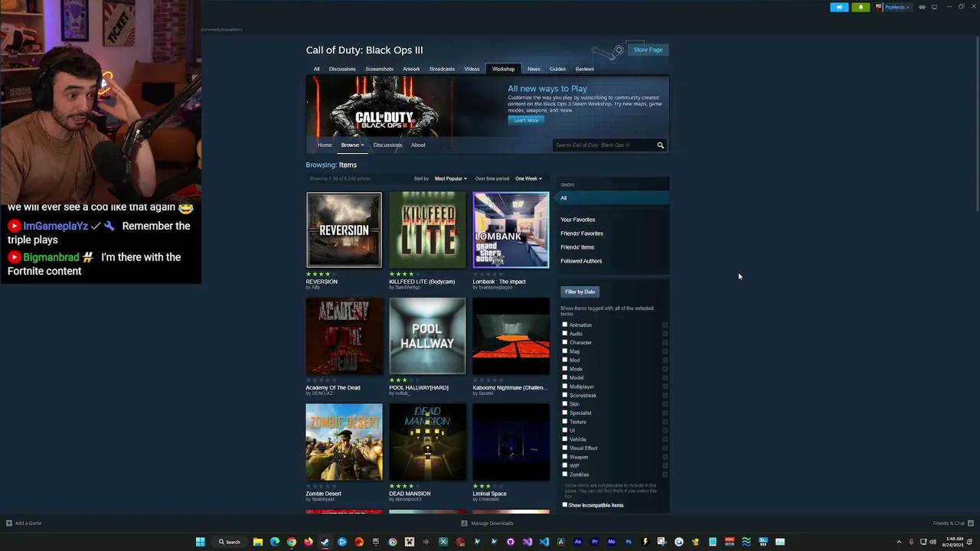The image size is (980, 551).
Task: Open the REVERSION workshop item thumbnail
Action: (344, 230)
